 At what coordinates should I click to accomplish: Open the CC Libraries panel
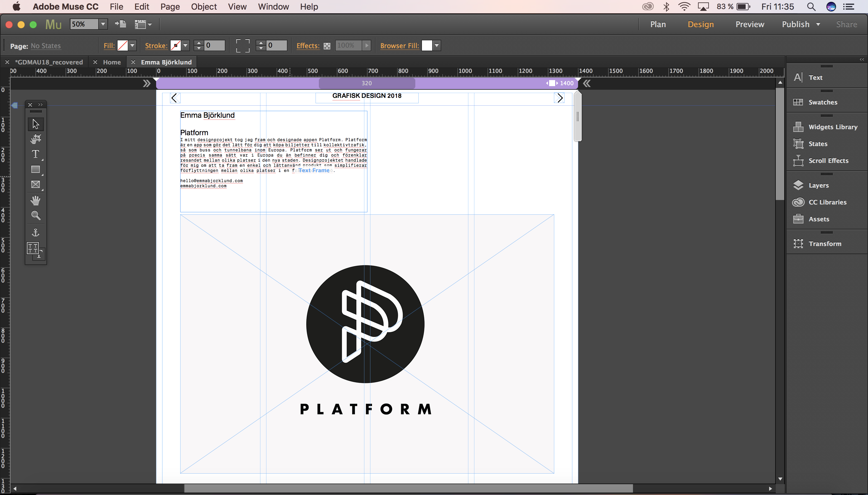[827, 201]
